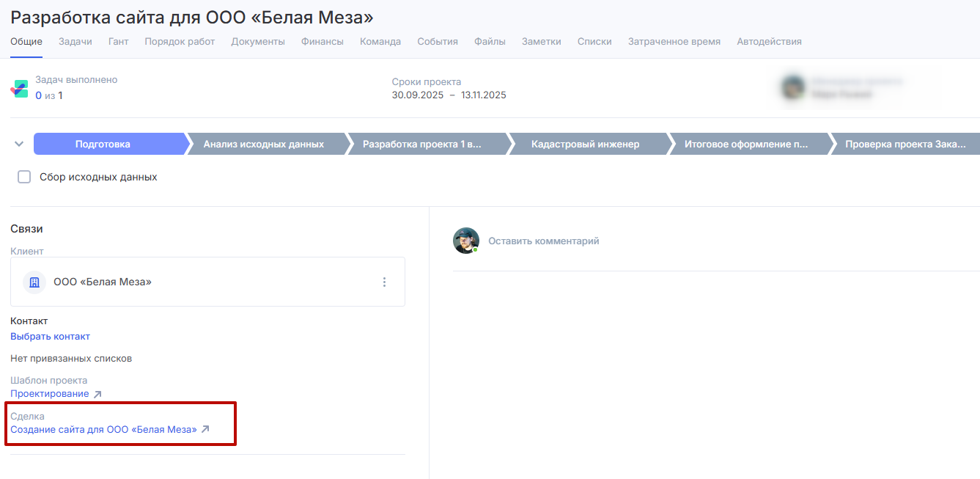This screenshot has height=479, width=980.
Task: Open the Гант tab
Action: coord(118,42)
